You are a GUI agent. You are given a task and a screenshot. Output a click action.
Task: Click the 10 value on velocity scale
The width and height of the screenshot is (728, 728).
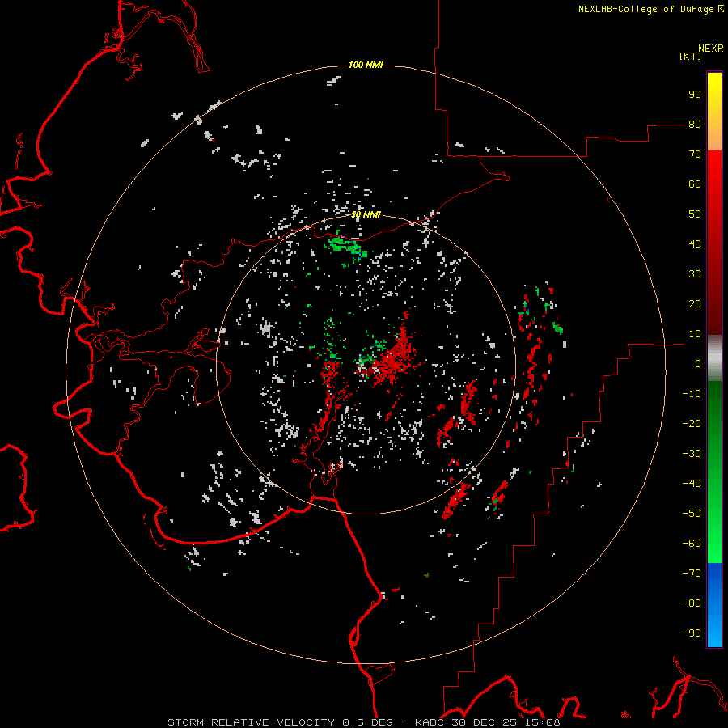(x=695, y=334)
